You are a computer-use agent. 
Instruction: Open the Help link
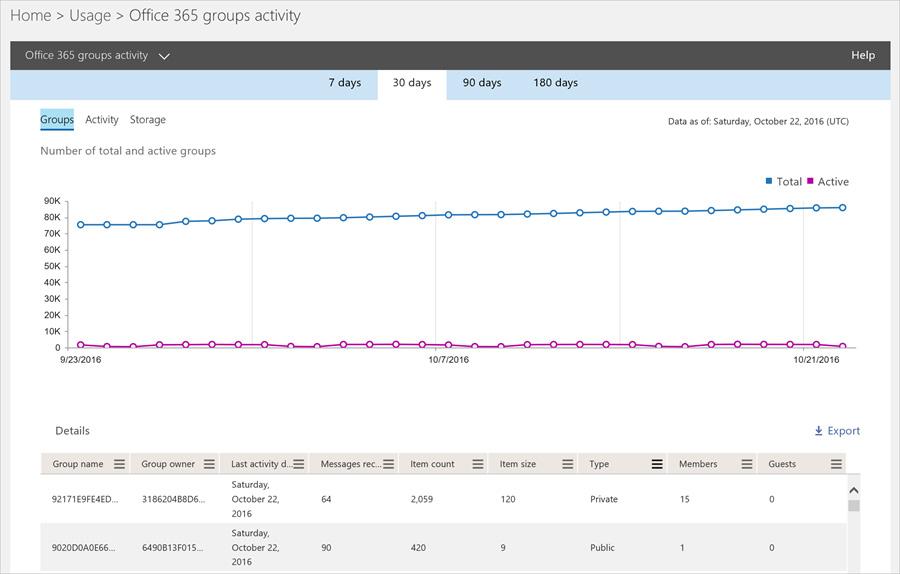(x=863, y=55)
